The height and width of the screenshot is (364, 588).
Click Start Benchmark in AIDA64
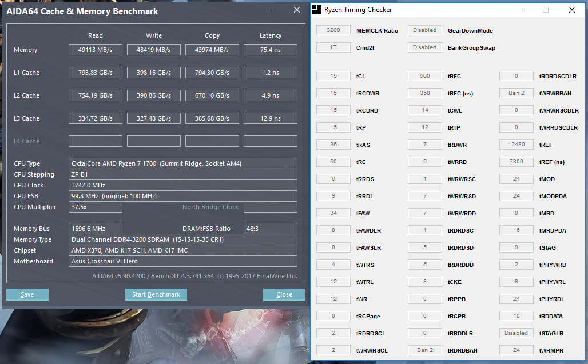click(156, 294)
